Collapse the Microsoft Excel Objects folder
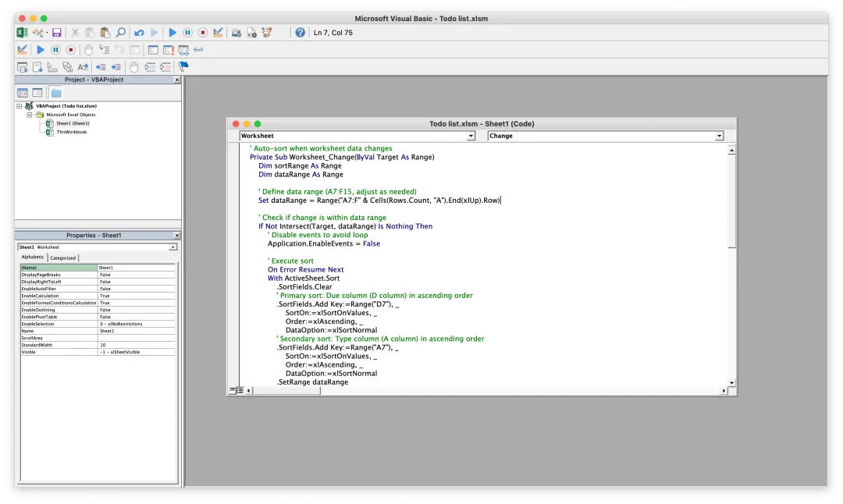Screen dimensions: 843x504 tap(30, 115)
